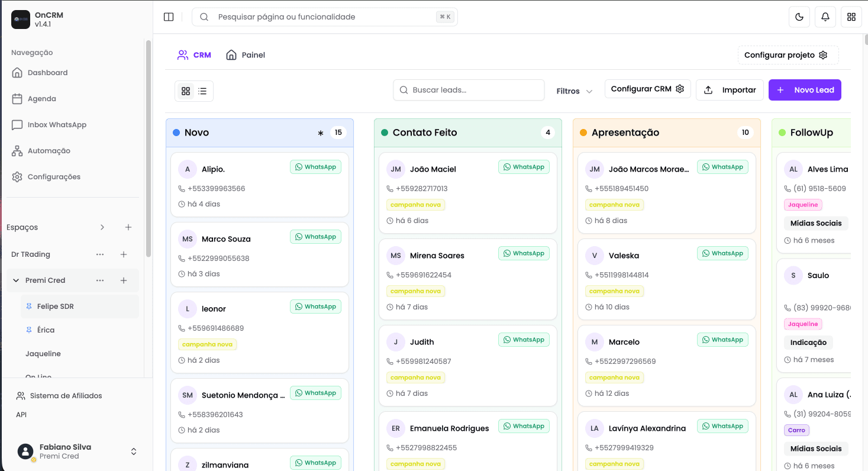Open Premi Cred options ellipsis
Image resolution: width=868 pixels, height=471 pixels.
tap(100, 280)
